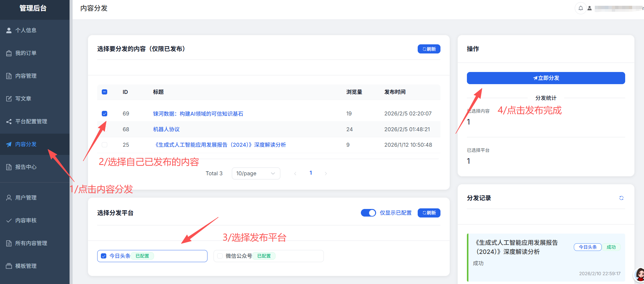Go to previous page with left chevron
Screen dimensions: 644x284
tap(295, 173)
